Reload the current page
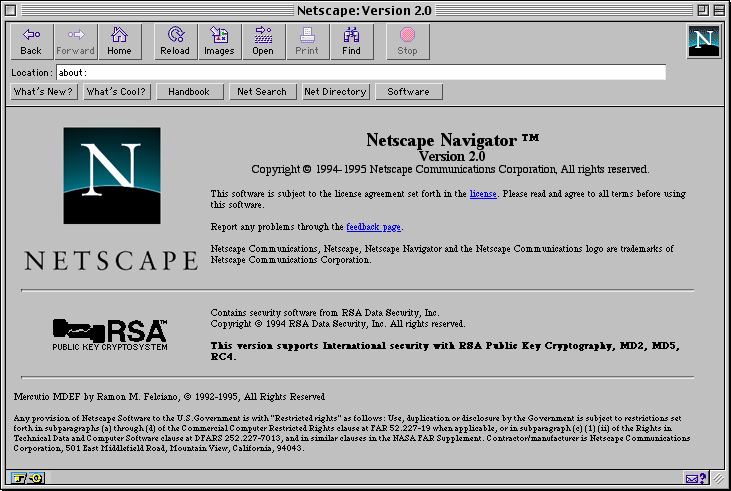This screenshot has width=731, height=491. point(175,41)
